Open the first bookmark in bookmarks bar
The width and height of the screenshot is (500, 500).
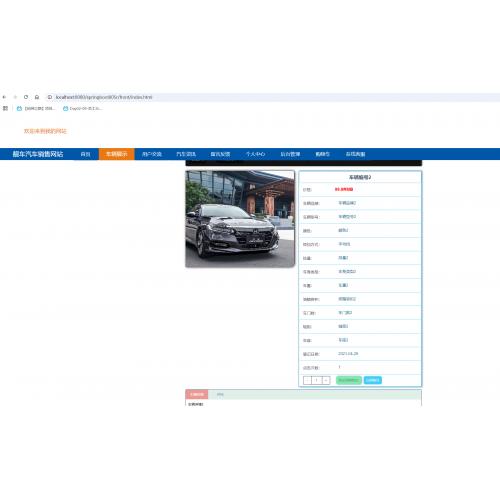(36, 108)
